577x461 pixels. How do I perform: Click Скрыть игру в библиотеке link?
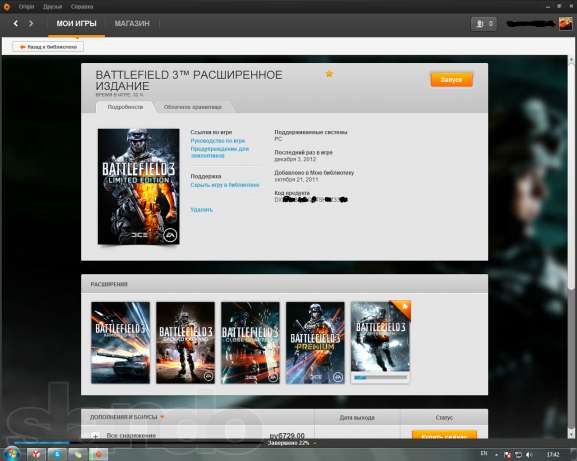pyautogui.click(x=225, y=185)
